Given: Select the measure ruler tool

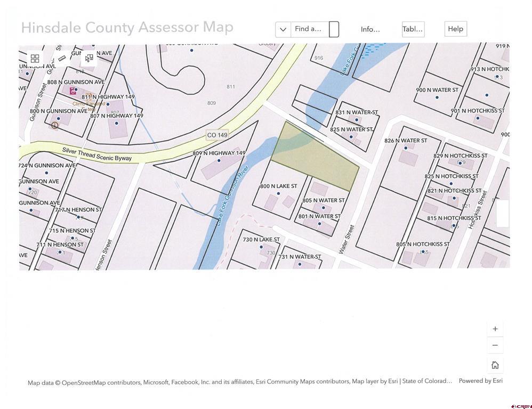Looking at the screenshot, I should point(62,59).
